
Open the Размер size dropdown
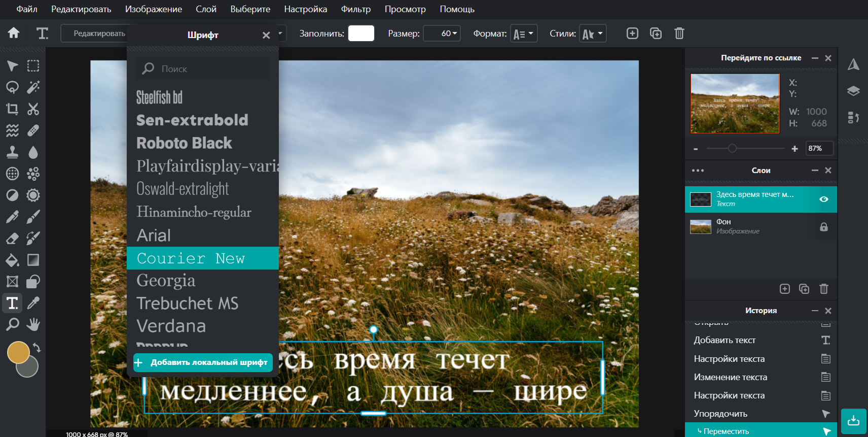pyautogui.click(x=442, y=33)
